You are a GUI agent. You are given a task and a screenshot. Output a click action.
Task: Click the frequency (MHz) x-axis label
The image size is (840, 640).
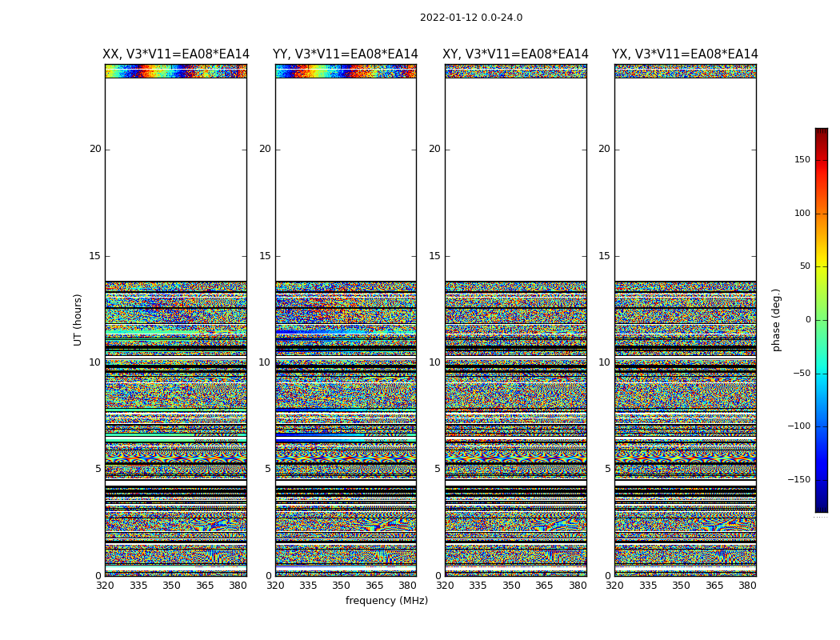point(386,601)
